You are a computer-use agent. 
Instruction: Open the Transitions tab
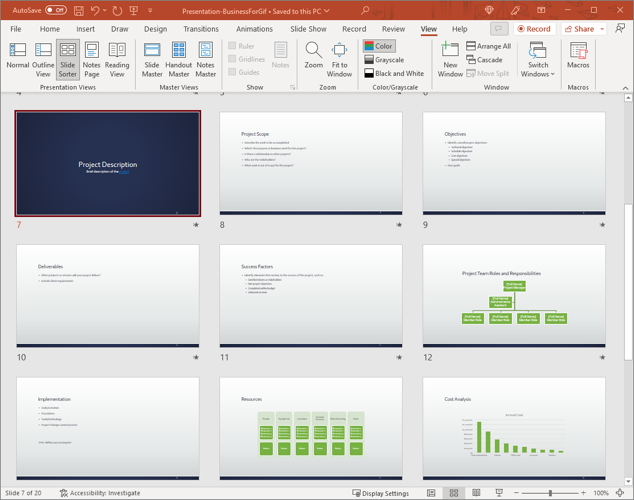click(201, 29)
